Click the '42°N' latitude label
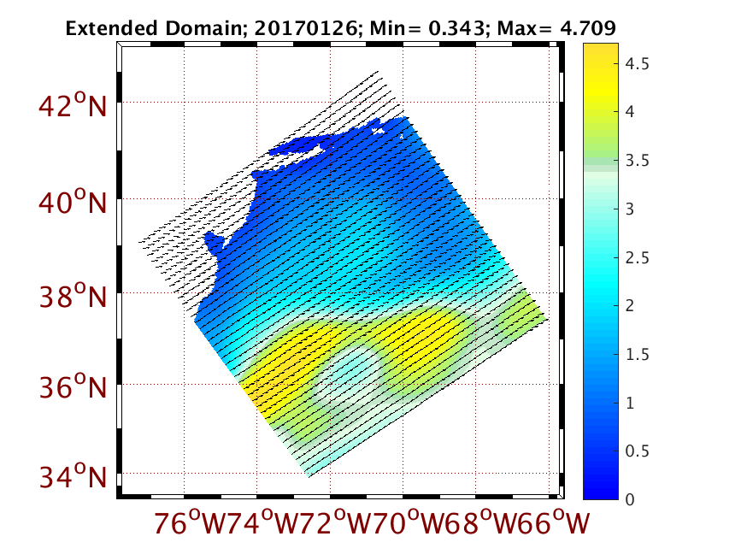Viewport: 747px width, 560px height. (73, 105)
